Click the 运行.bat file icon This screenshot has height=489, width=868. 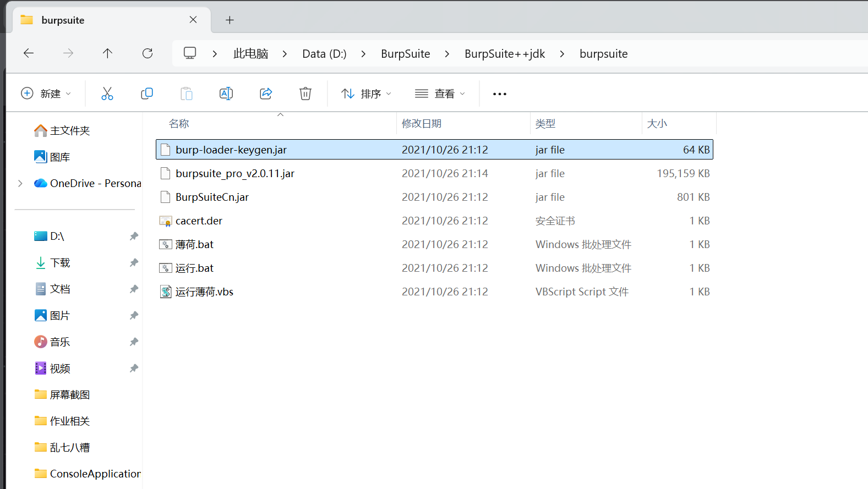[x=166, y=268]
